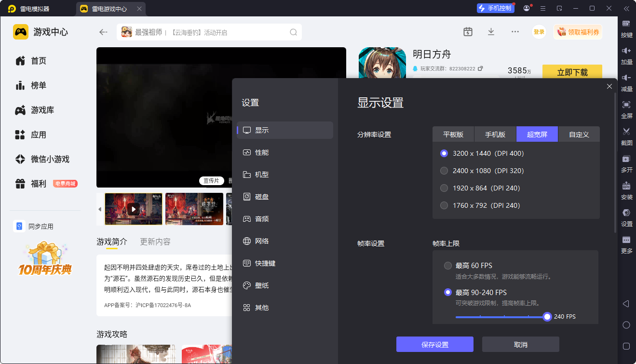Screen dimensions: 636x364
Task: Open the 音频 settings section
Action: click(x=285, y=219)
